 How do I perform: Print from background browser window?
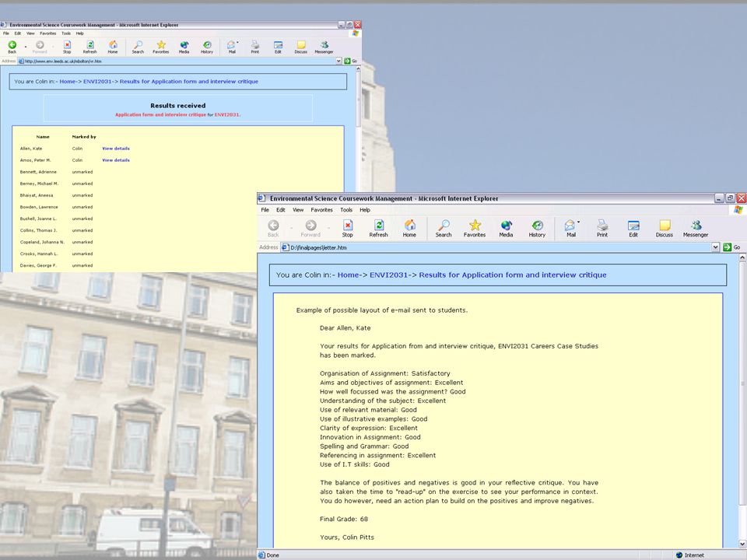[x=255, y=47]
